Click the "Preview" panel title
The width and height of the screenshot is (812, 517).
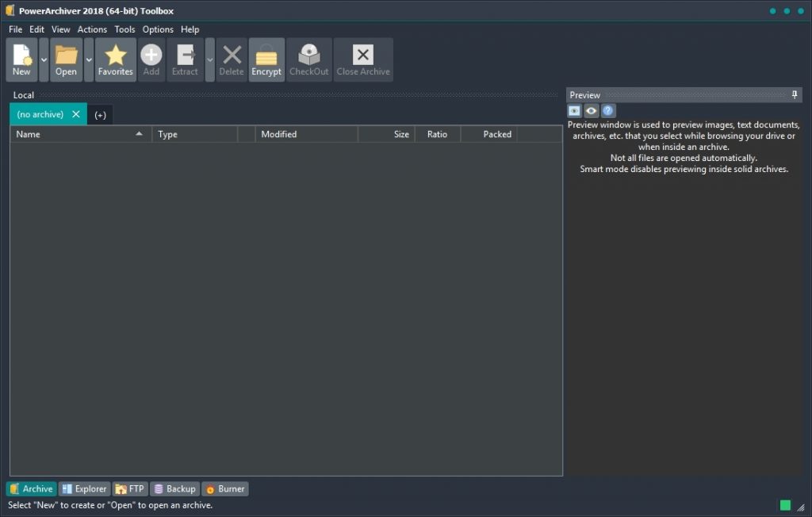coord(584,95)
